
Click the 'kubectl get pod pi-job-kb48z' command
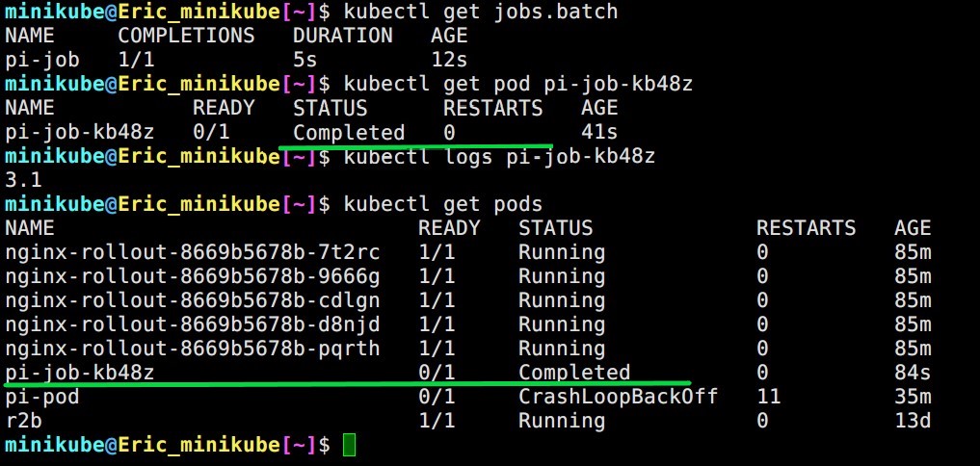518,85
